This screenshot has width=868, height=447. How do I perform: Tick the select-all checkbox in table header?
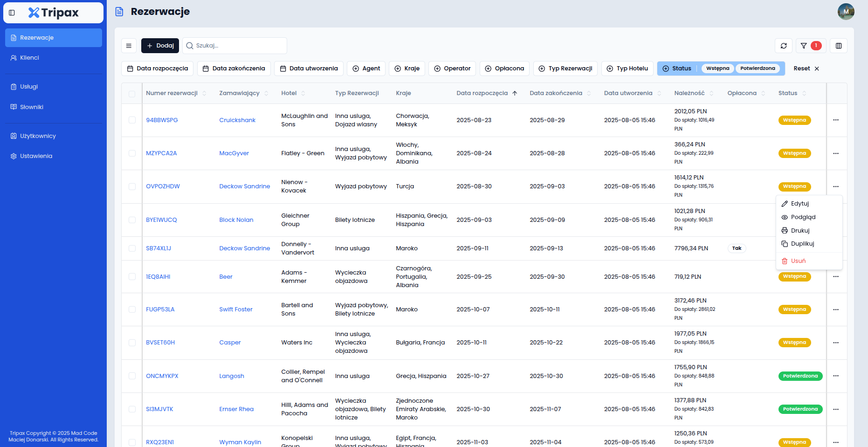pos(132,94)
